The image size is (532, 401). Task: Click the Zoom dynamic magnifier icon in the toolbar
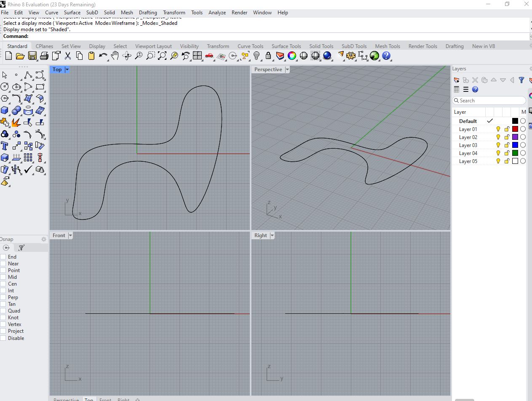point(139,56)
